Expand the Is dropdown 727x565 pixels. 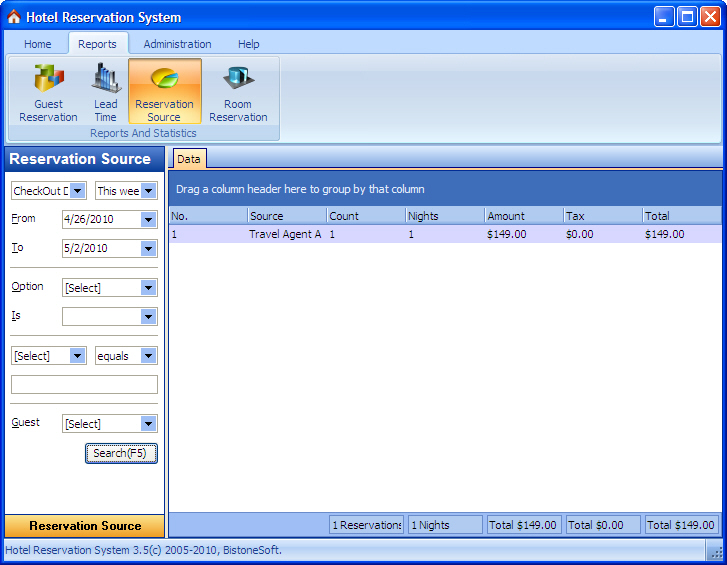(148, 317)
